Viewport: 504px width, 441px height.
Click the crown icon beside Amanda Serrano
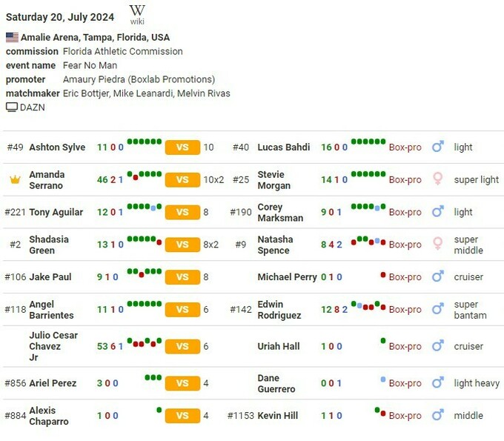tap(15, 179)
